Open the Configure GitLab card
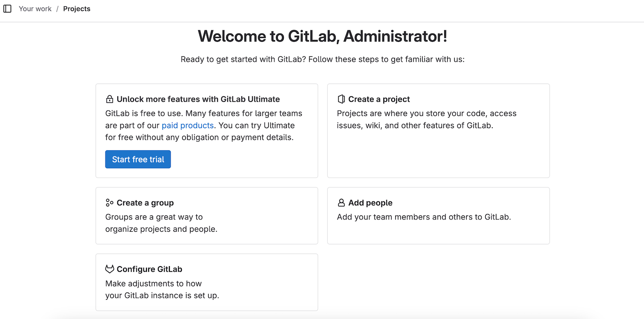Viewport: 644px width, 319px height. [206, 282]
